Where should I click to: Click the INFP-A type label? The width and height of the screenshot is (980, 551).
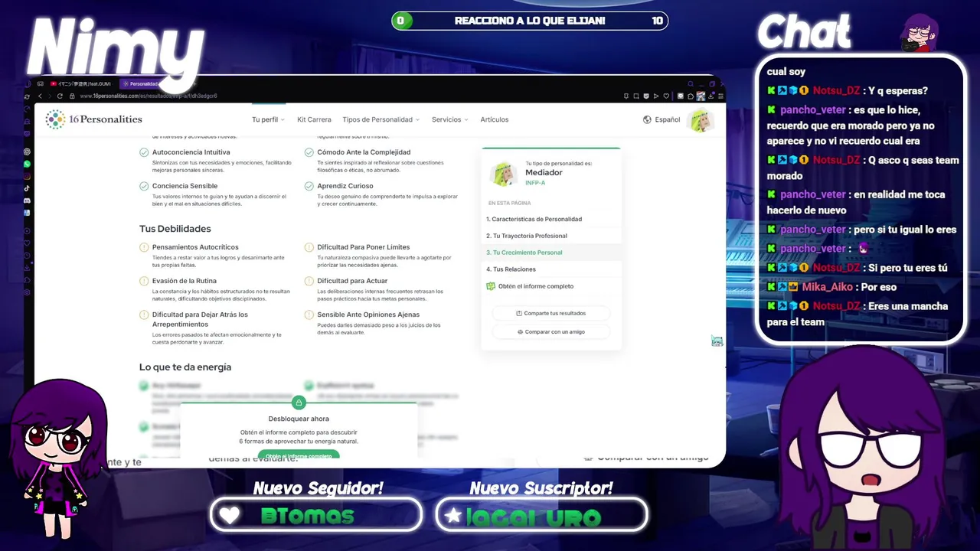point(535,183)
